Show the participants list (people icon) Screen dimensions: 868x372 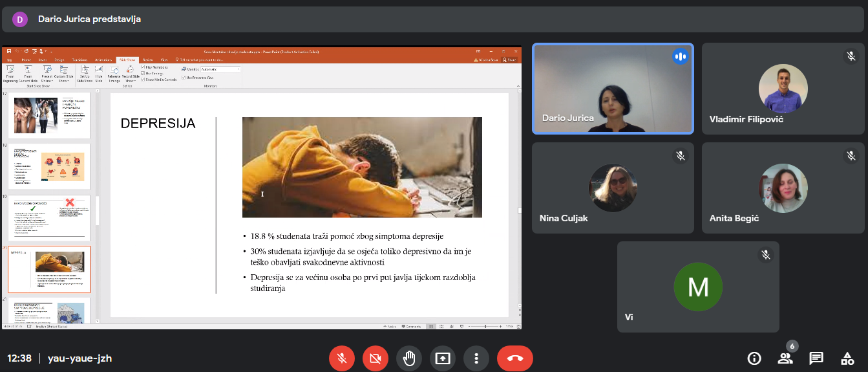tap(785, 358)
